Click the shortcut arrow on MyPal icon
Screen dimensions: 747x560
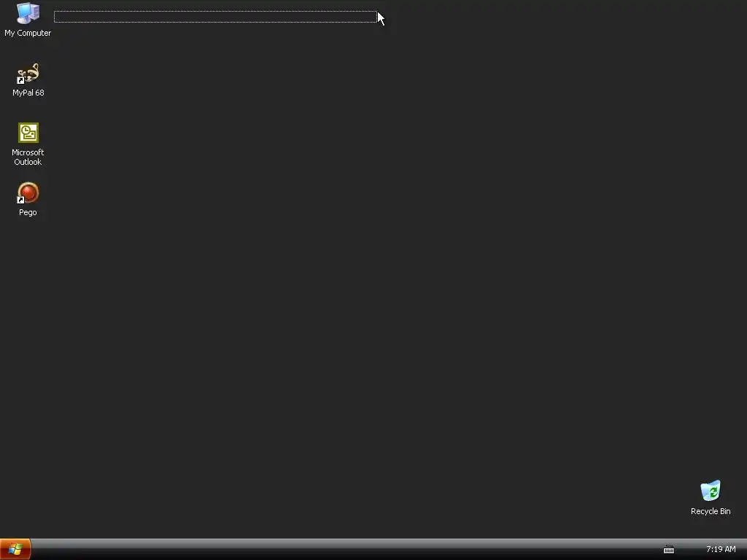coord(20,80)
